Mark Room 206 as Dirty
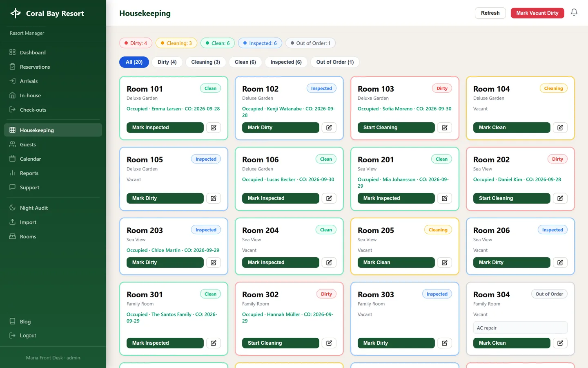Image resolution: width=588 pixels, height=368 pixels. 512,263
